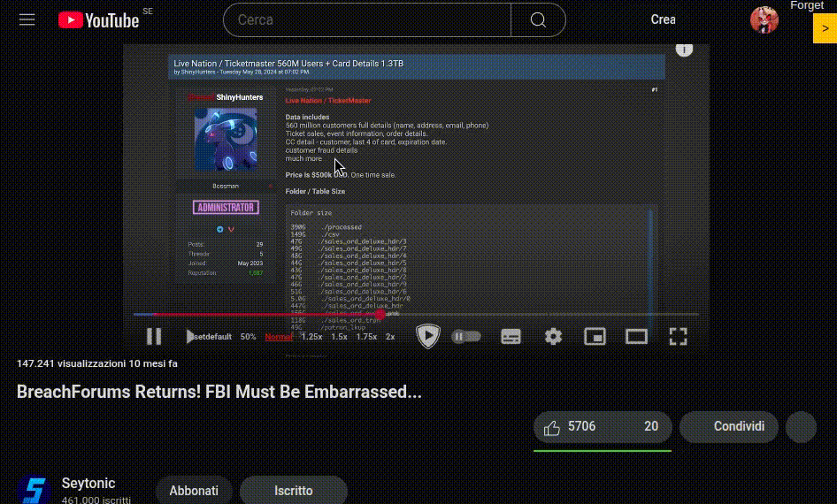Toggle the autoplay switch

(x=466, y=337)
